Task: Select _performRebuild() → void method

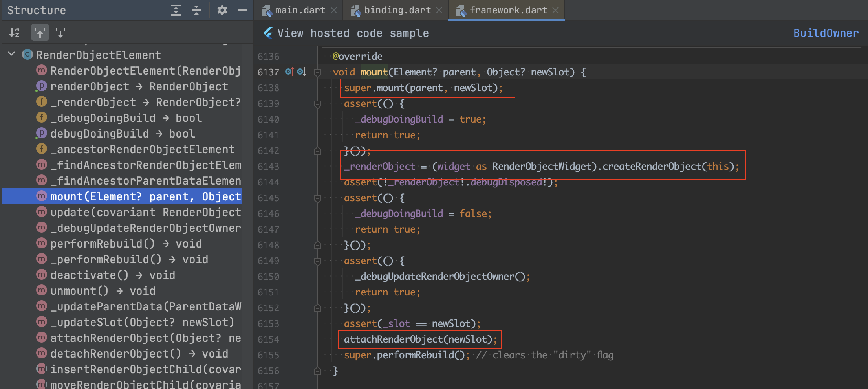Action: pos(123,259)
